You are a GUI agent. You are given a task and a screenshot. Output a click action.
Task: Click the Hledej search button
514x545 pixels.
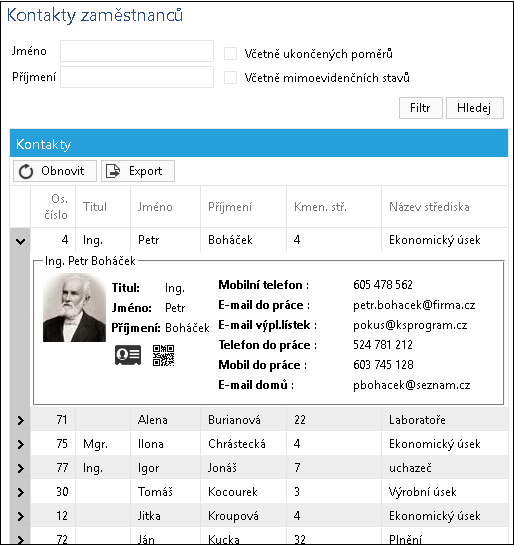(x=474, y=108)
